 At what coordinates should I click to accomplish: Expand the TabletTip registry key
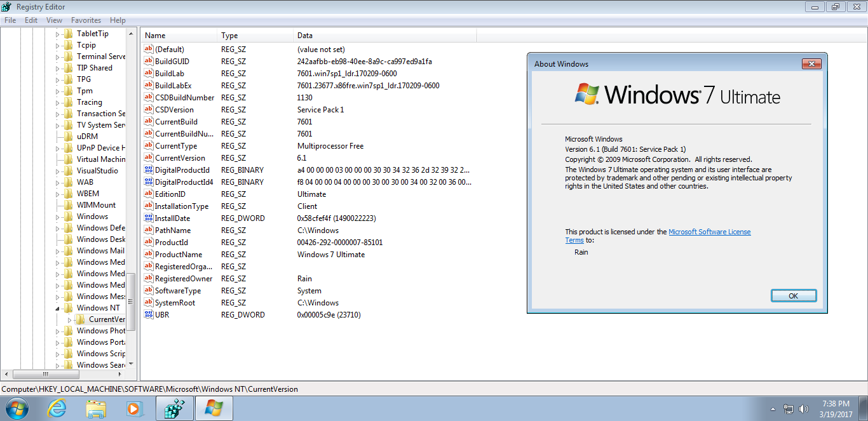(x=57, y=34)
